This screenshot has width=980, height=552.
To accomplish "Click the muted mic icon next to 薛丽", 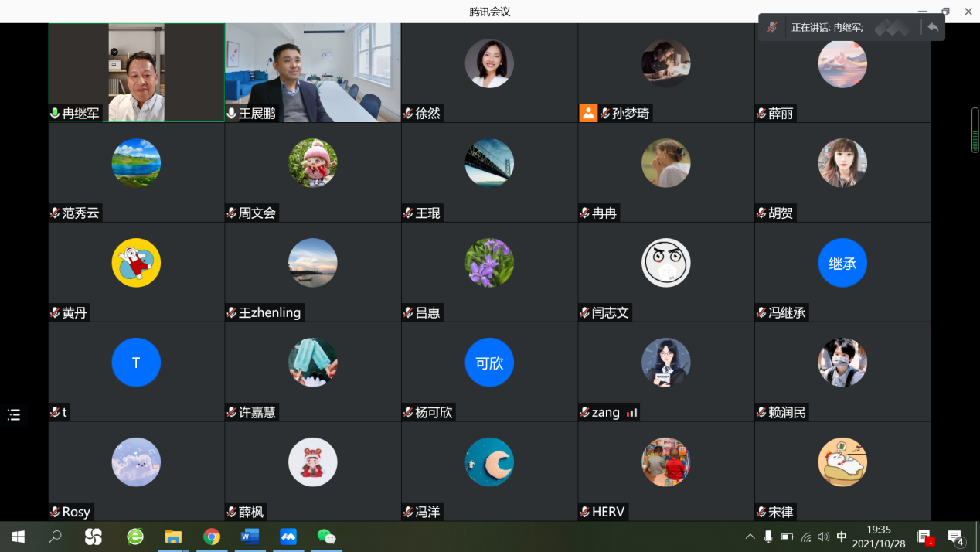I will pyautogui.click(x=761, y=114).
